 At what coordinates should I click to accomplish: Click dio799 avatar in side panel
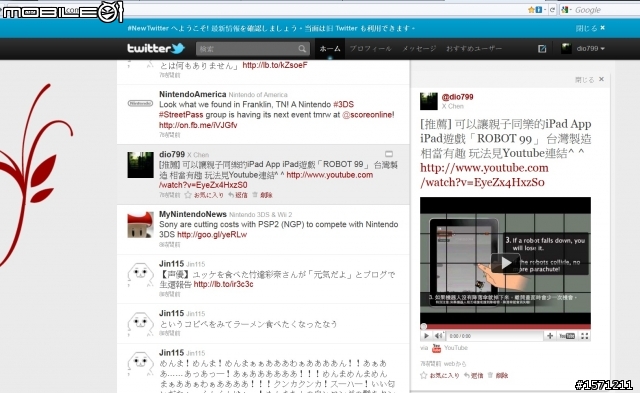tap(429, 101)
